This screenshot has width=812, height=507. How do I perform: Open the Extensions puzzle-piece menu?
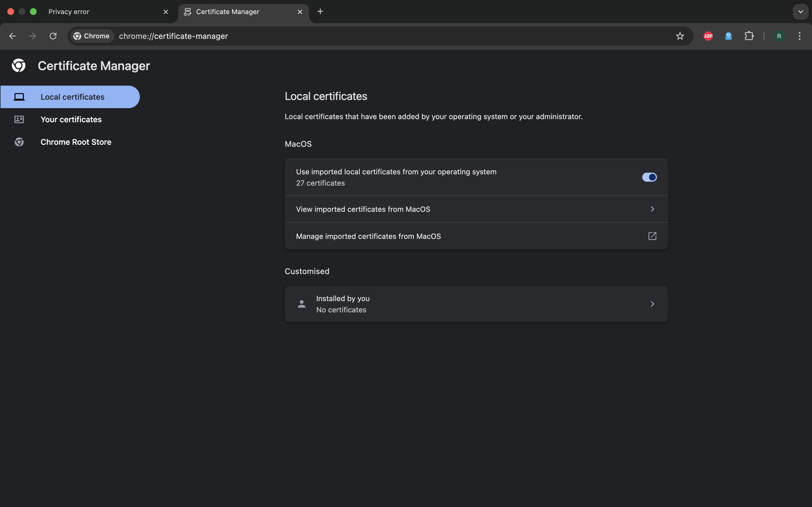749,36
